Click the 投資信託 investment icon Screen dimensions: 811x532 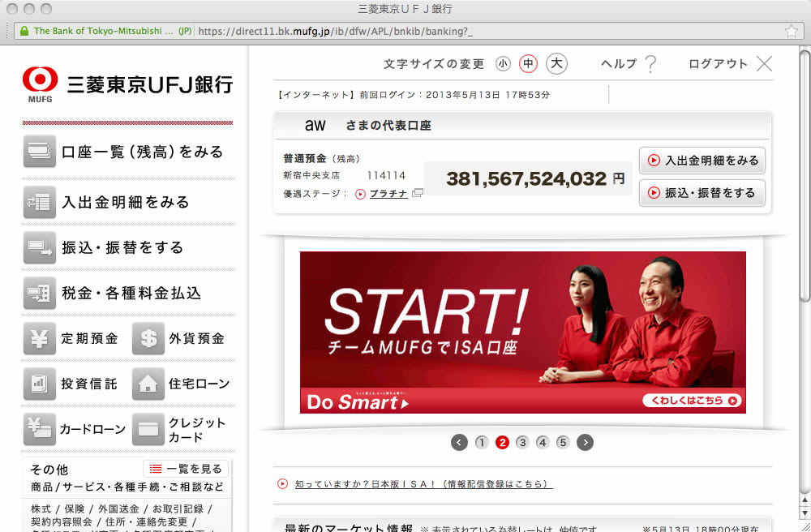(39, 384)
